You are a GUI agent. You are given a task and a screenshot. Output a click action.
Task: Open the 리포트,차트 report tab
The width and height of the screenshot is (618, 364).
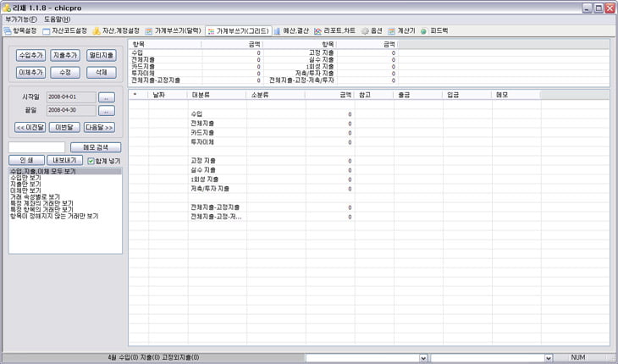pos(335,30)
